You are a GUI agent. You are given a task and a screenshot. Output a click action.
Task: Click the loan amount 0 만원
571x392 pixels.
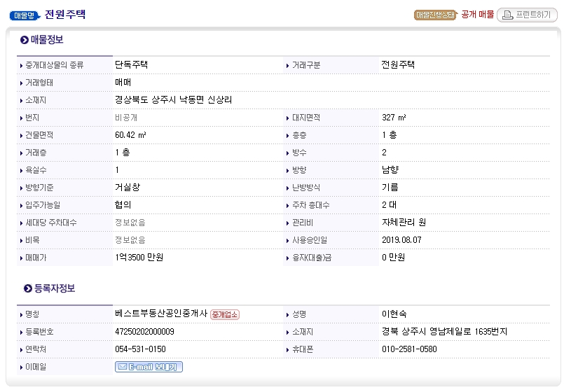point(393,258)
